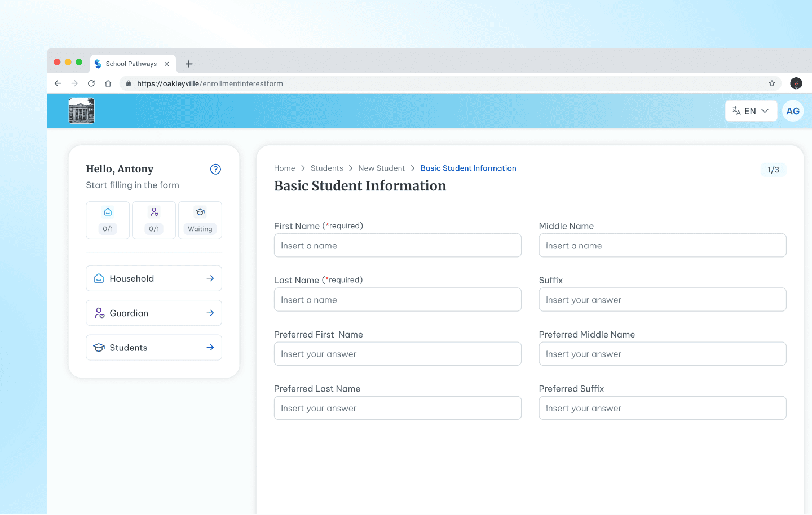This screenshot has height=515, width=812.
Task: Expand the Students section via its arrow
Action: (210, 347)
